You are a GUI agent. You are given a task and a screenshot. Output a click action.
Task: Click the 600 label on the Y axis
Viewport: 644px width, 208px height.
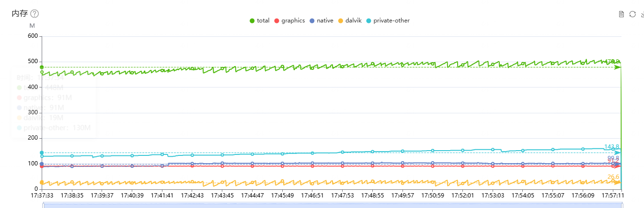(32, 36)
